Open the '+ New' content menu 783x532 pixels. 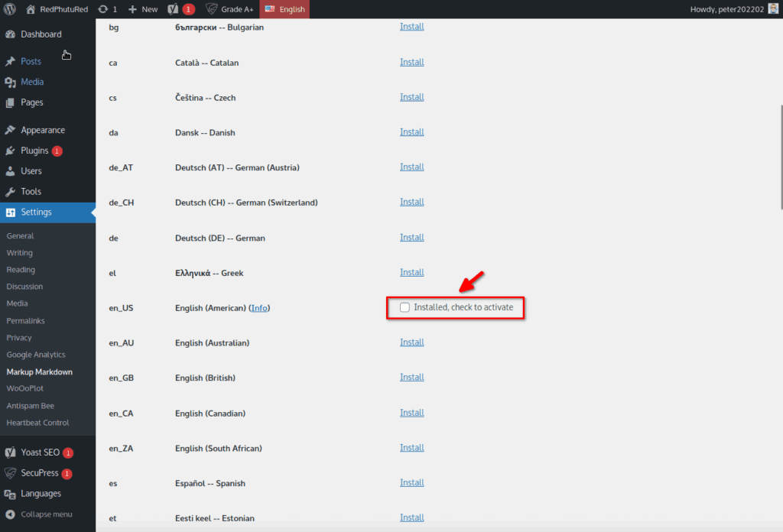(x=143, y=9)
